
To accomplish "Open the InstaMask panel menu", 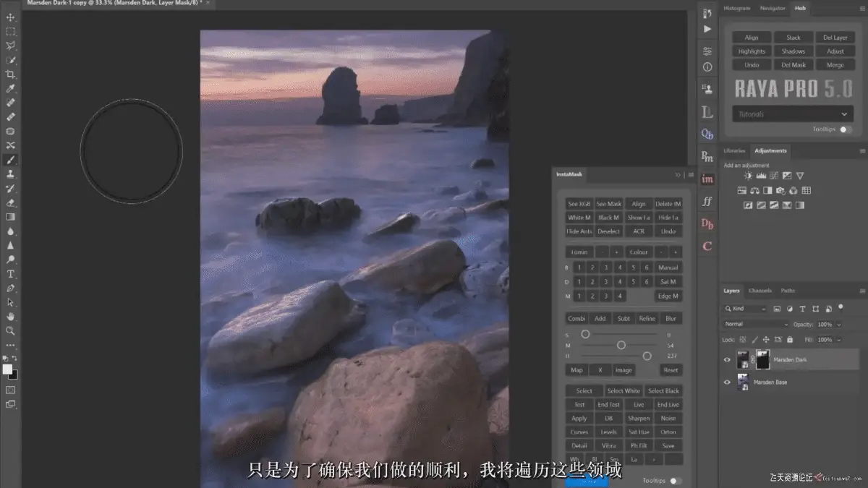I will click(691, 175).
